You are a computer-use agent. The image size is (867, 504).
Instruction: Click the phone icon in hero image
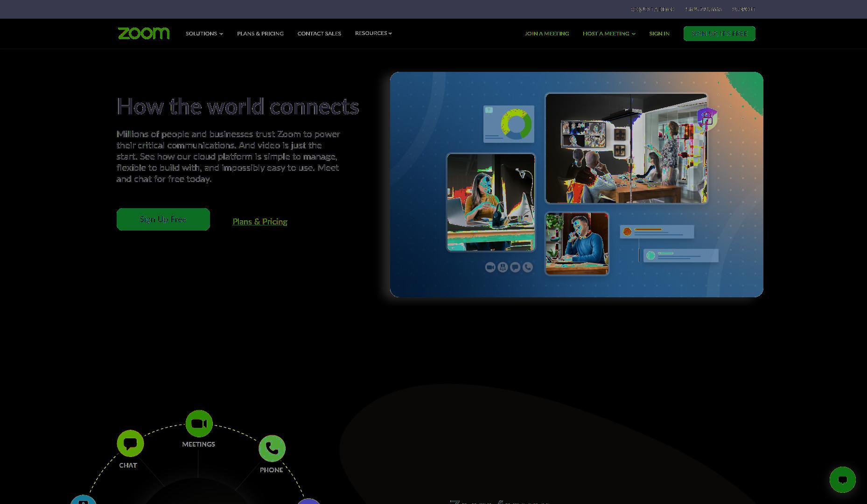coord(528,267)
